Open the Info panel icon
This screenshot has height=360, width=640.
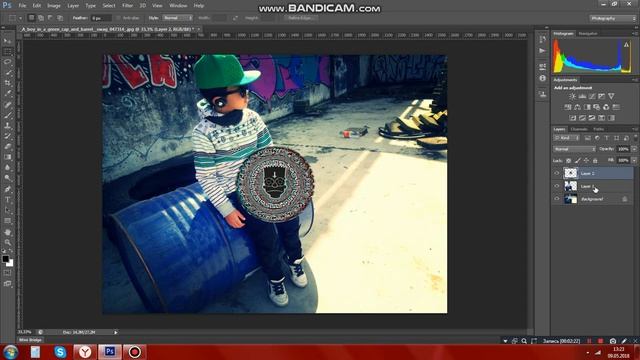[x=542, y=78]
